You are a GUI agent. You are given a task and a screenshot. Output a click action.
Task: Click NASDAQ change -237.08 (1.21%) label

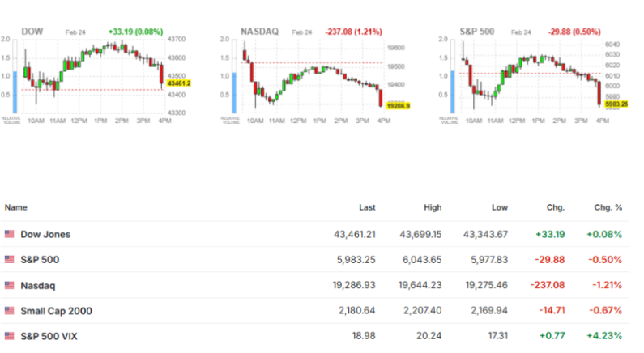354,32
